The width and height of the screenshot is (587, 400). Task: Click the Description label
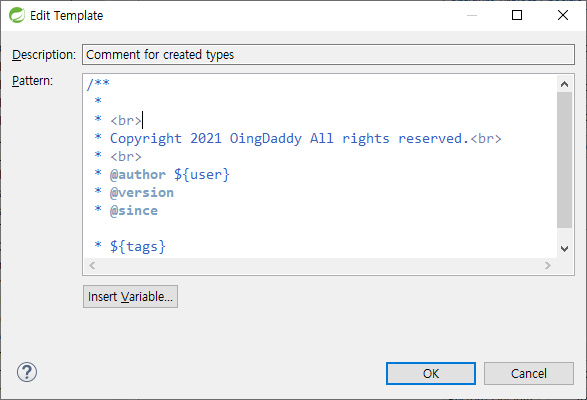click(44, 55)
